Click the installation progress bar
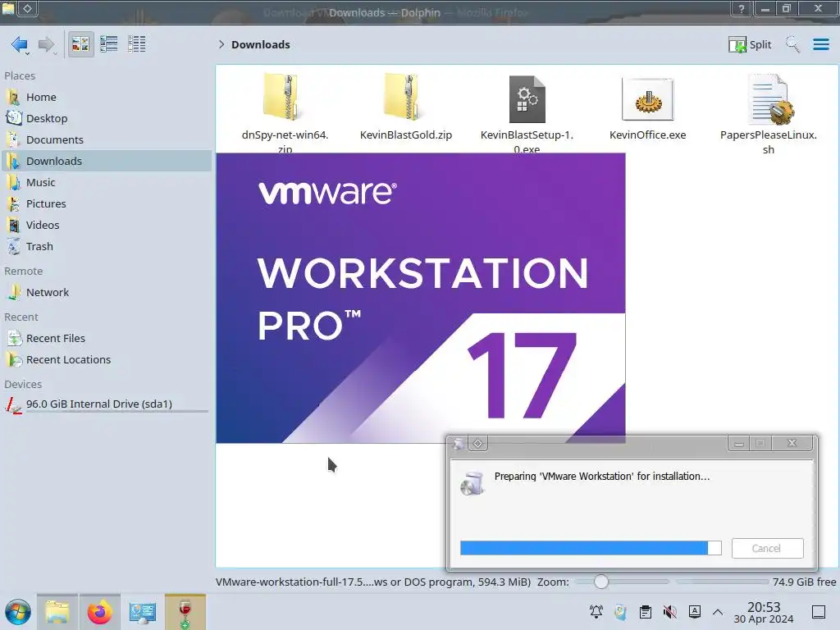 [591, 548]
